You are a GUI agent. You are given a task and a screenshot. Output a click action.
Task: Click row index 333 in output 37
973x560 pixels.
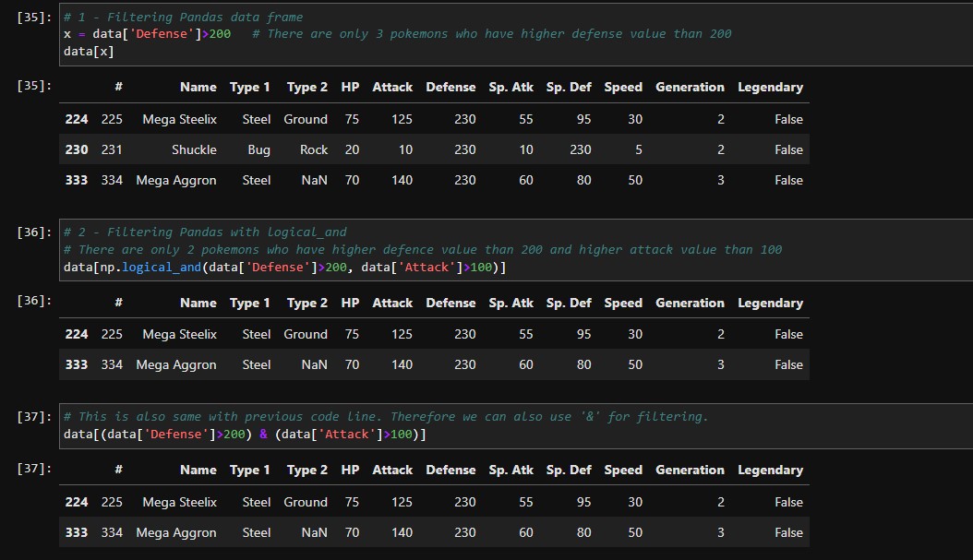pos(77,532)
